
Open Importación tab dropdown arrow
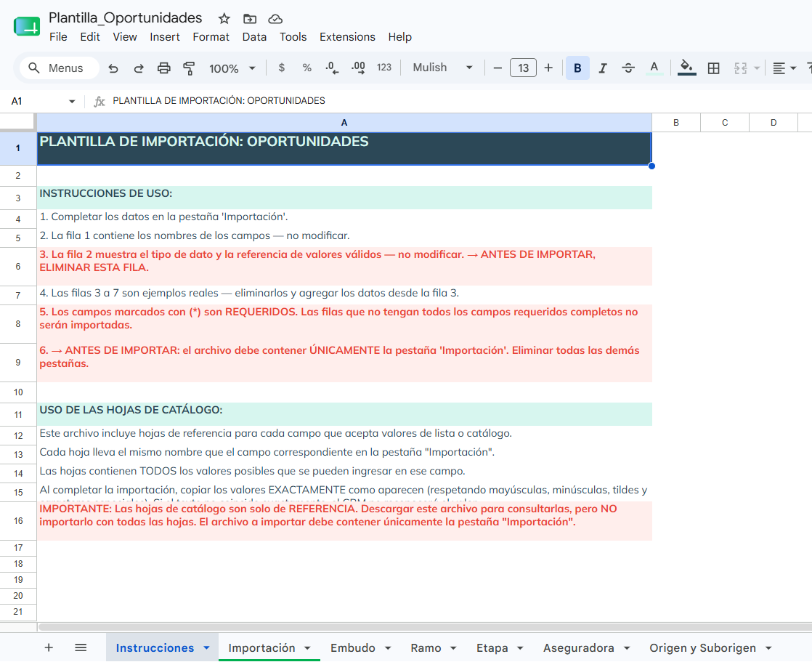(307, 648)
